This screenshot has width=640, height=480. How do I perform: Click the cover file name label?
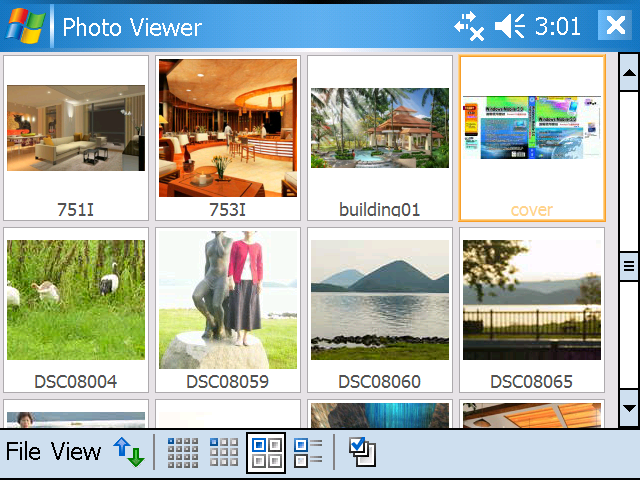[532, 209]
